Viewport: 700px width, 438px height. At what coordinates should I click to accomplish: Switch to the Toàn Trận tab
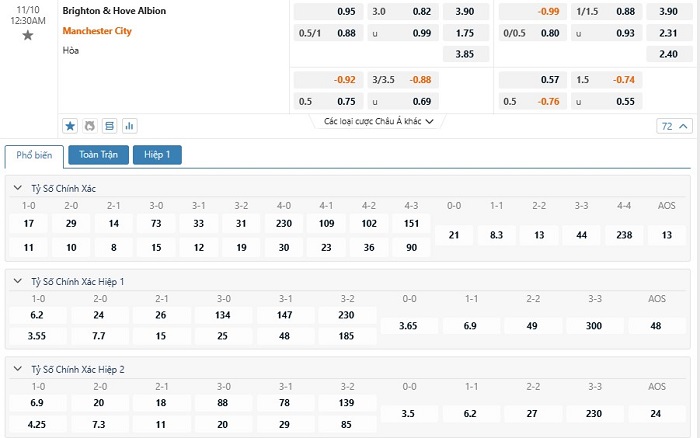pyautogui.click(x=98, y=155)
